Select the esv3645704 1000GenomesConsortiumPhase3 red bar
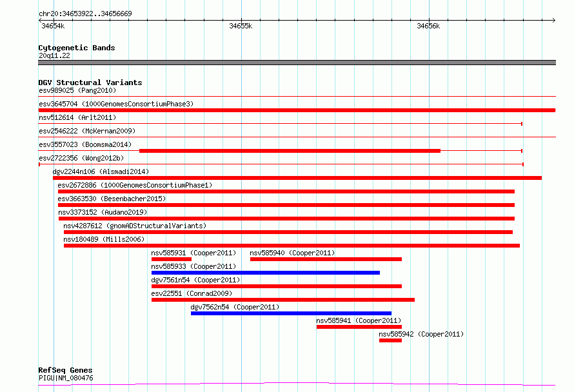 [297, 110]
